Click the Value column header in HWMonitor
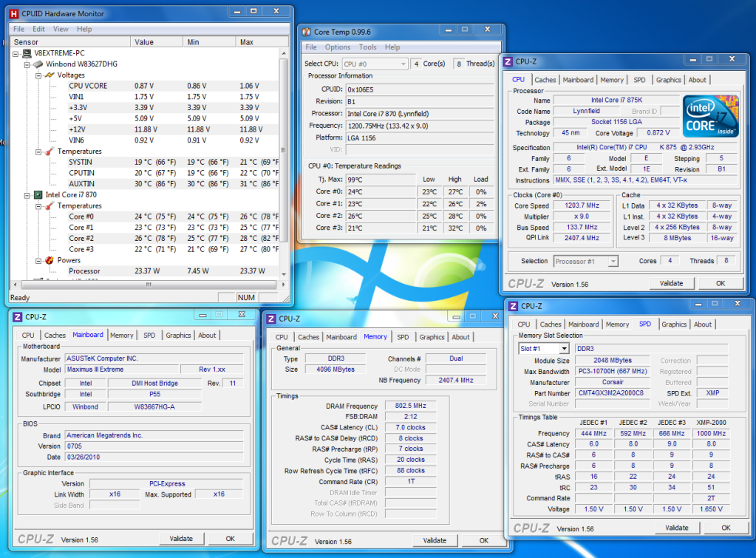This screenshot has width=756, height=558. pyautogui.click(x=144, y=42)
